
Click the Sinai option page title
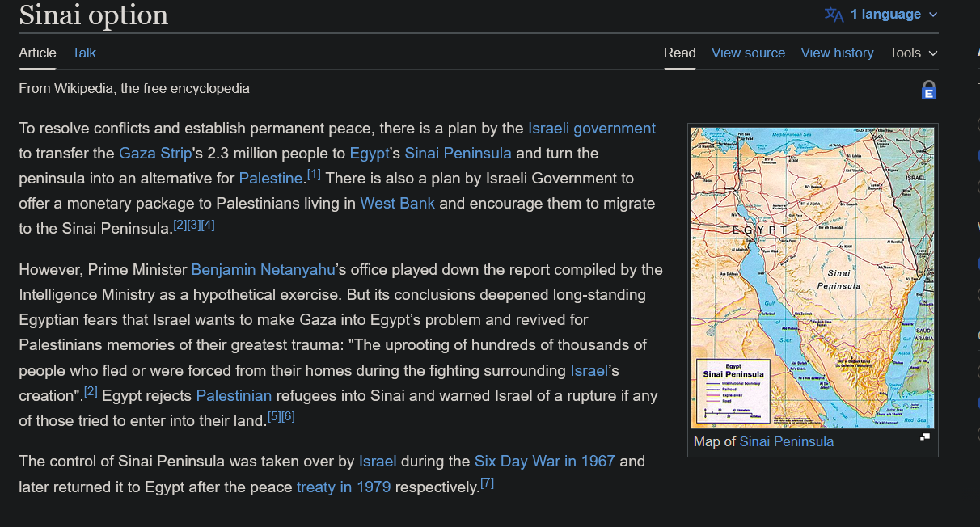pyautogui.click(x=94, y=15)
